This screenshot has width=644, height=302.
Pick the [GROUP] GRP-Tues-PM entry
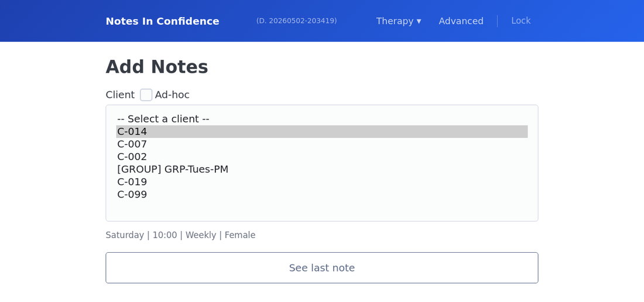point(321,169)
